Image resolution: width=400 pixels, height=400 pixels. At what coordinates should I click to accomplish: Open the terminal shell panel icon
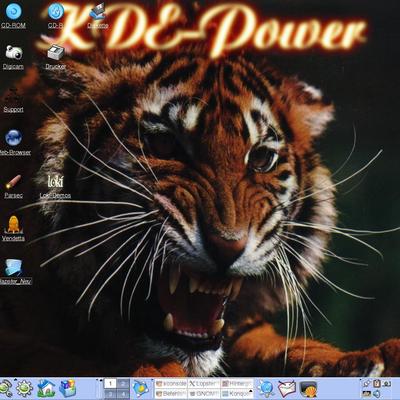tap(308, 389)
